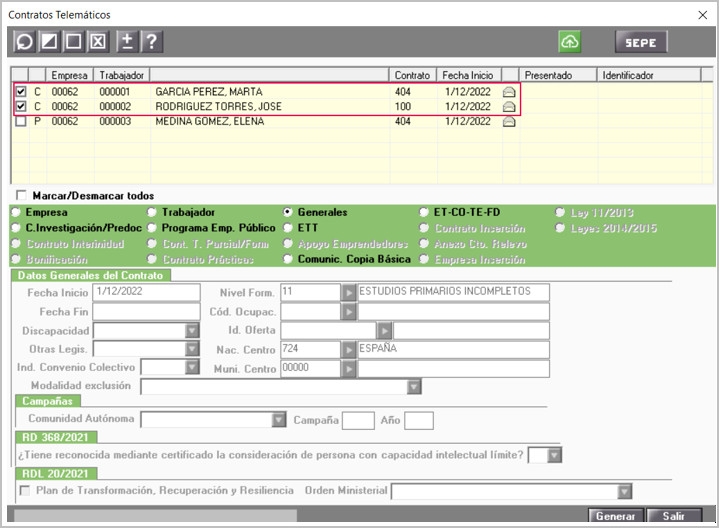Click envelope icon in RODRIGUEZ TORRES row

(509, 106)
